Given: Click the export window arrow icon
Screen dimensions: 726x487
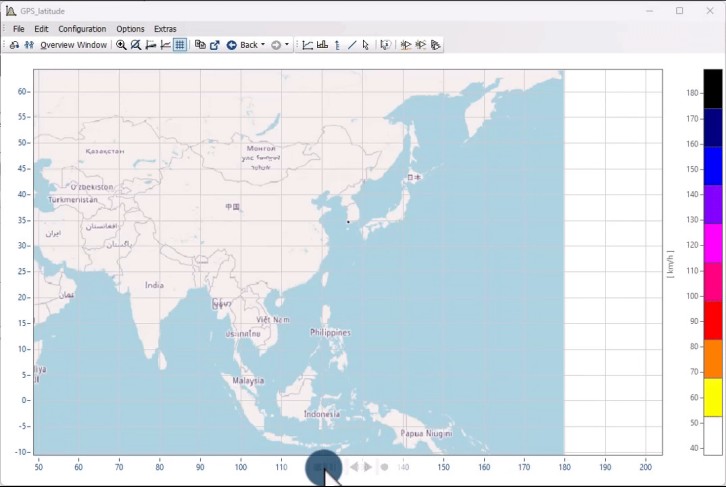Looking at the screenshot, I should (x=214, y=45).
